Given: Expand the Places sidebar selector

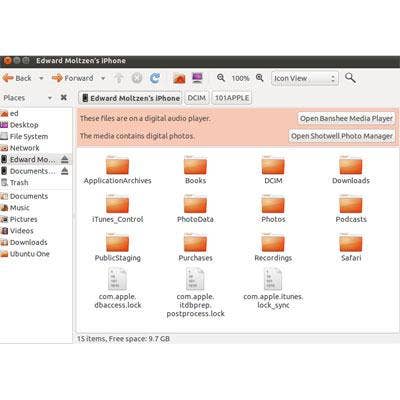Looking at the screenshot, I should 50,98.
